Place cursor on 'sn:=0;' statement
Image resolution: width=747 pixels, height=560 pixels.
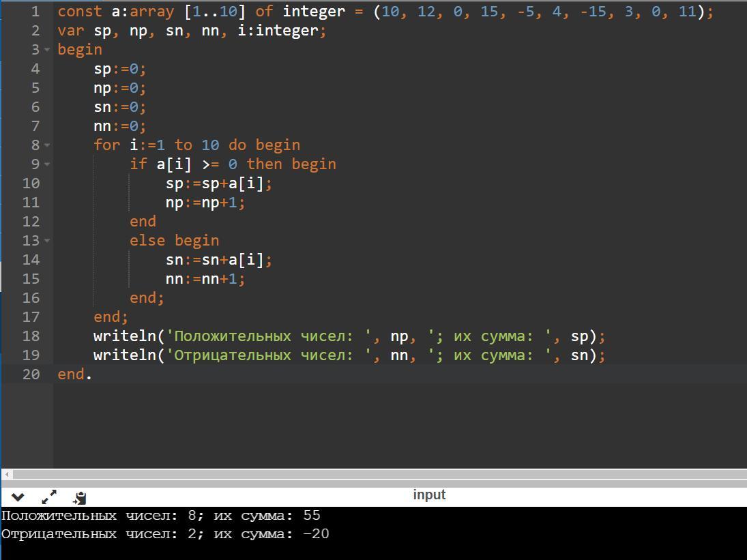[x=119, y=107]
